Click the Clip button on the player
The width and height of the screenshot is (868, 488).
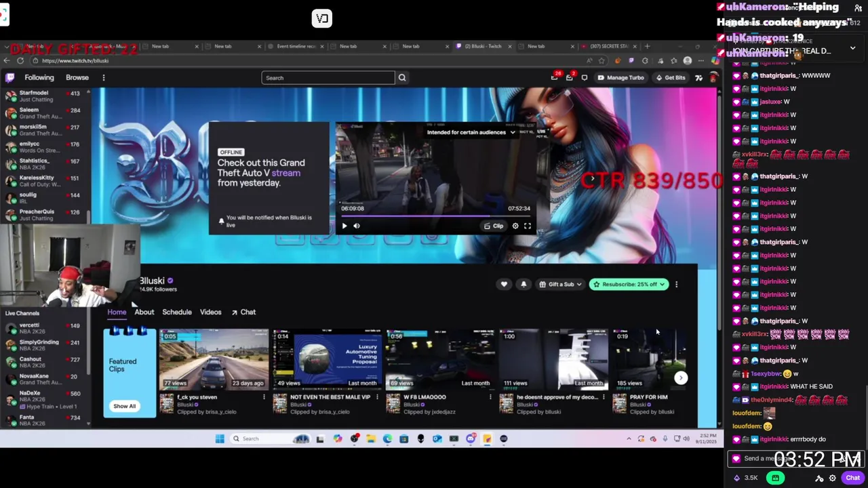(x=494, y=226)
